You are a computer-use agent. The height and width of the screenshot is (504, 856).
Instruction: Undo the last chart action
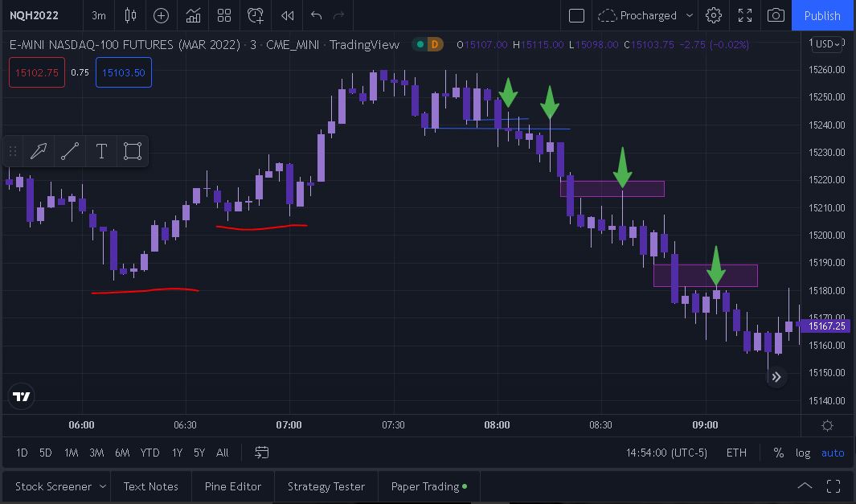pyautogui.click(x=316, y=15)
